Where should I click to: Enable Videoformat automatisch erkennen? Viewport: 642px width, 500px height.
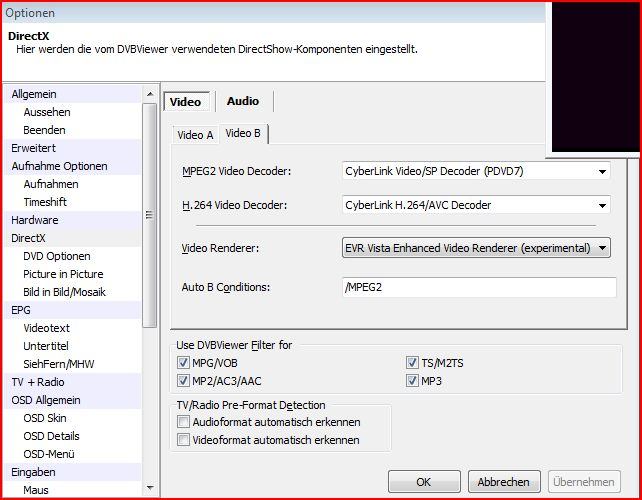coord(183,440)
